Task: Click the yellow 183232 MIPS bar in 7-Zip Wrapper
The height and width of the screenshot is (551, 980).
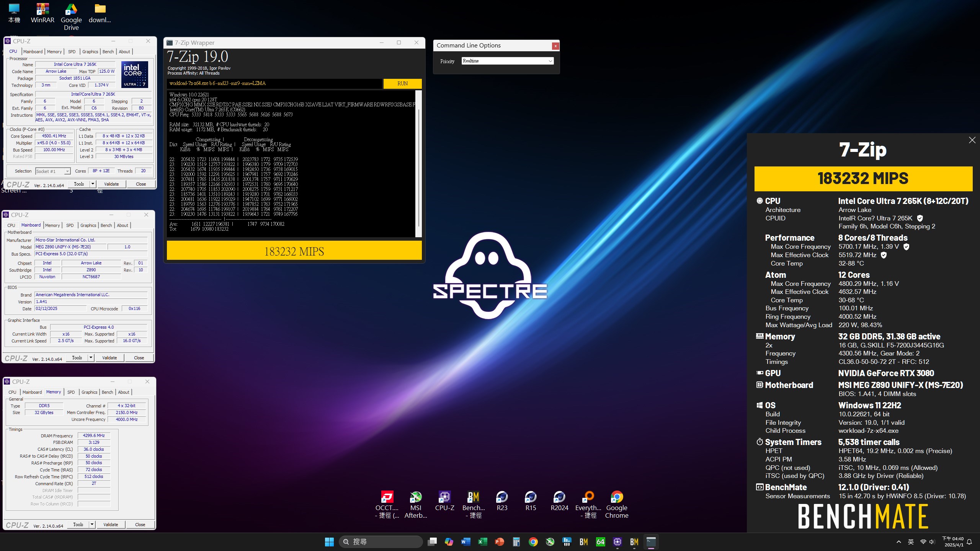Action: coord(294,251)
